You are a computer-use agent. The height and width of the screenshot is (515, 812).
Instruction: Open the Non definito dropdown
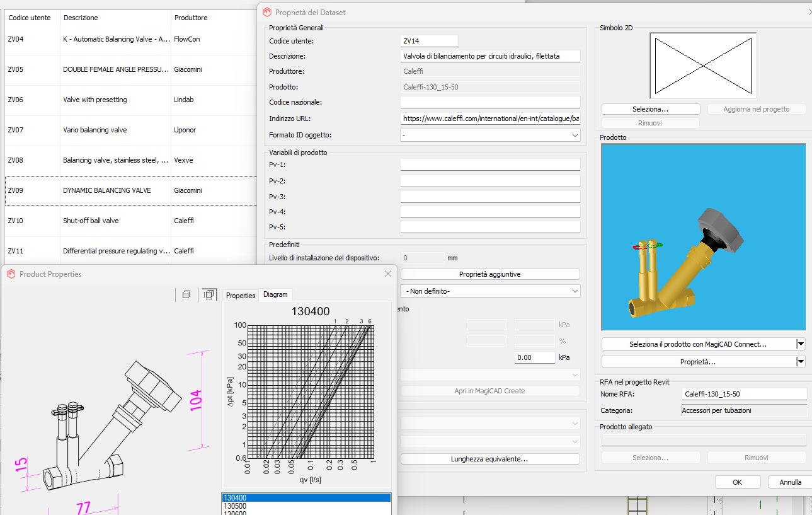click(490, 291)
